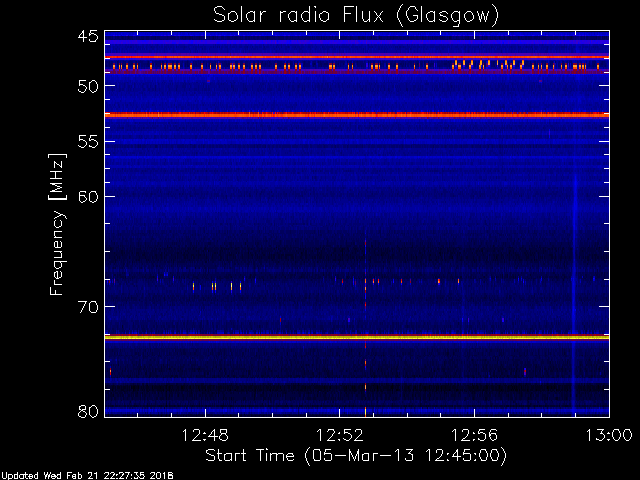Click the thick red-orange band near 52.5 MHz

(357, 115)
